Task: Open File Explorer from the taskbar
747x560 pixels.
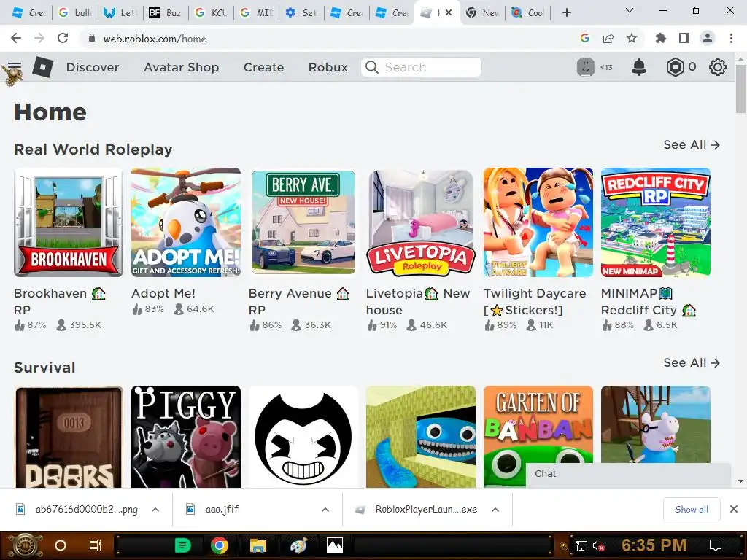Action: (258, 545)
